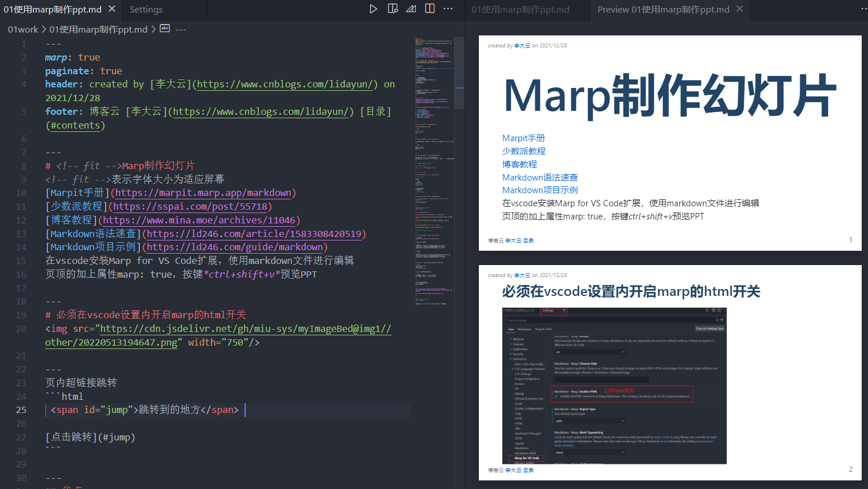The image size is (868, 489).
Task: Click the header cnblogs URL on line 4
Action: click(x=285, y=85)
